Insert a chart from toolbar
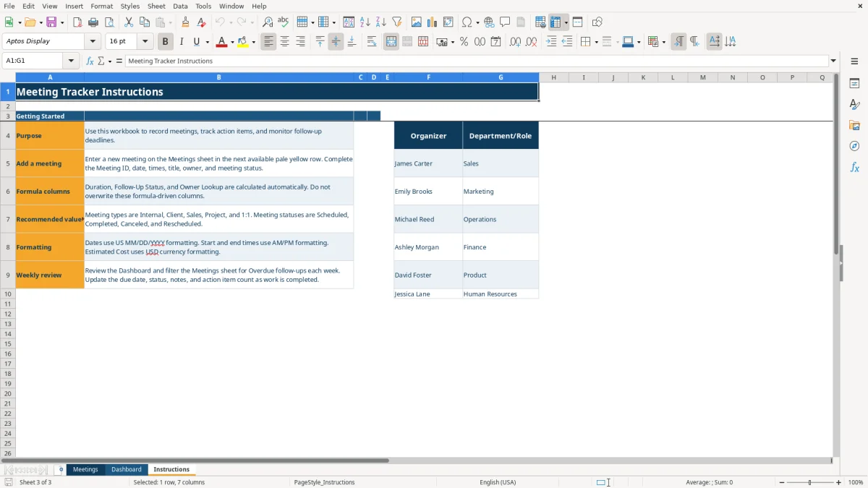Image resolution: width=868 pixels, height=488 pixels. click(x=433, y=22)
